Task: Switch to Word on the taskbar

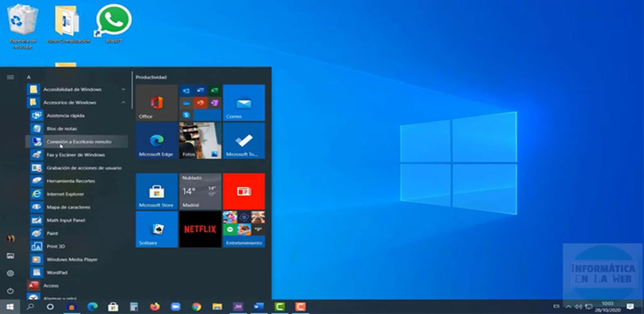Action: [x=258, y=306]
